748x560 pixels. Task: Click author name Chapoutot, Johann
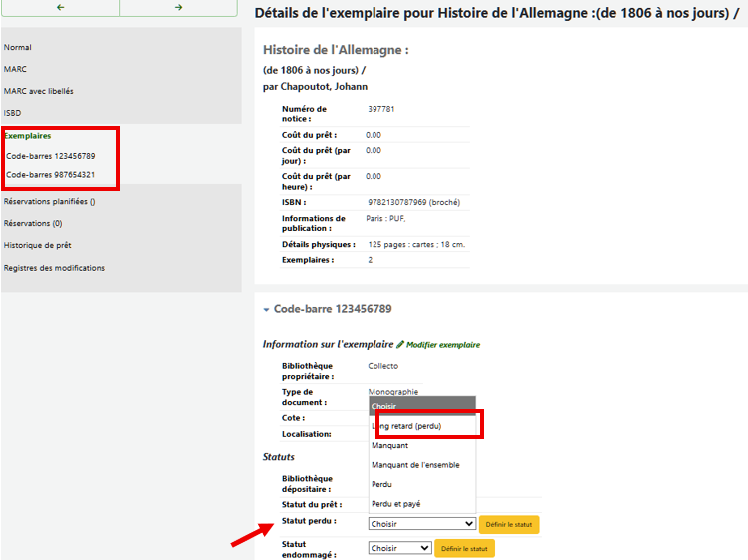324,87
